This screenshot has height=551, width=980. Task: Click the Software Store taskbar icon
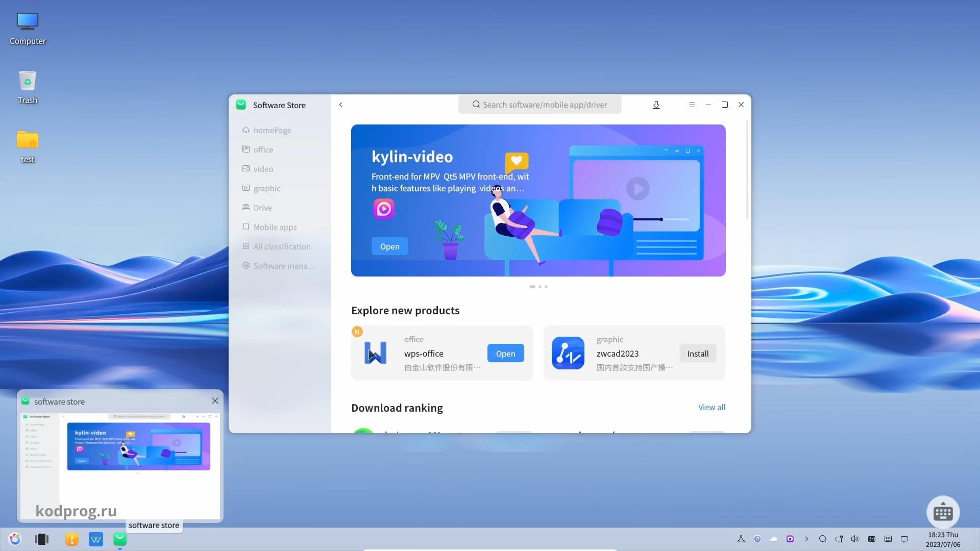point(120,539)
